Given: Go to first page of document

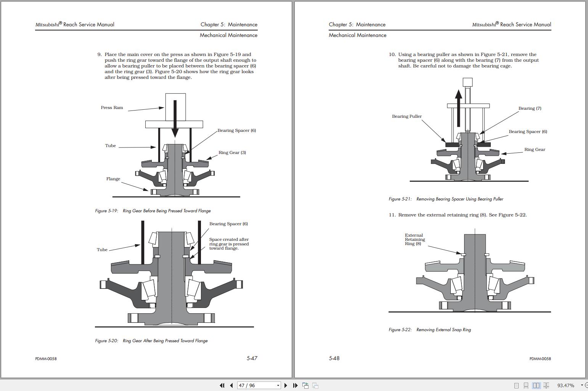Looking at the screenshot, I should (222, 385).
